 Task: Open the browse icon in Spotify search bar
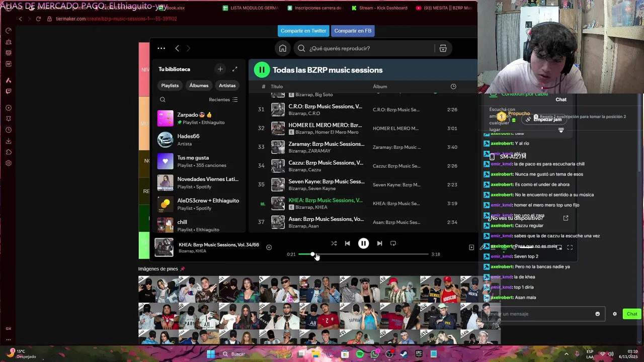[443, 48]
